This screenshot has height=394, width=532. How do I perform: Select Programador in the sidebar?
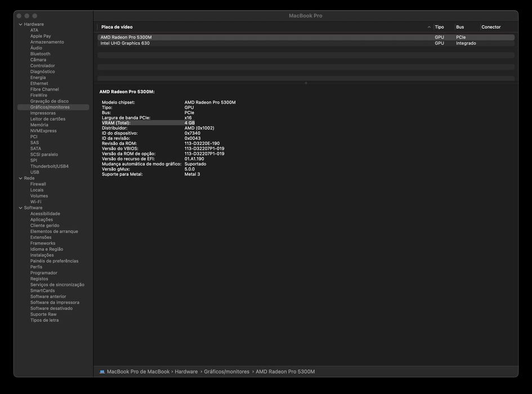pyautogui.click(x=44, y=273)
